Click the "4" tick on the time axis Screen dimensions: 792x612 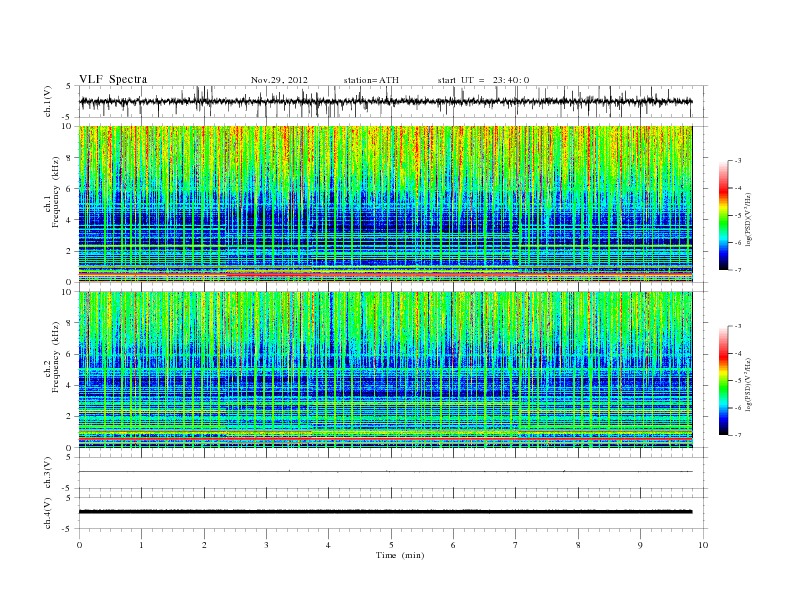(x=328, y=545)
